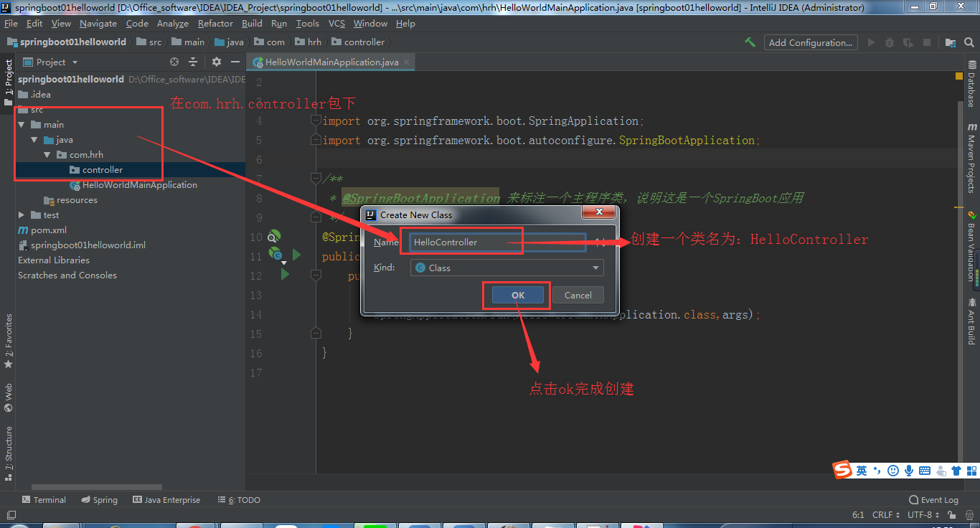The image size is (980, 528).
Task: Open the Favorites side tab
Action: pos(9,341)
